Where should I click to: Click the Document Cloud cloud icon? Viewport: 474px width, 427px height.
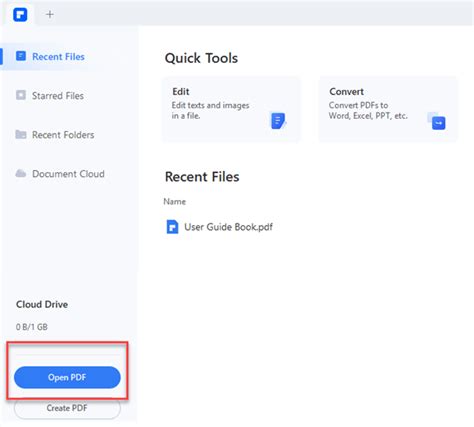21,173
